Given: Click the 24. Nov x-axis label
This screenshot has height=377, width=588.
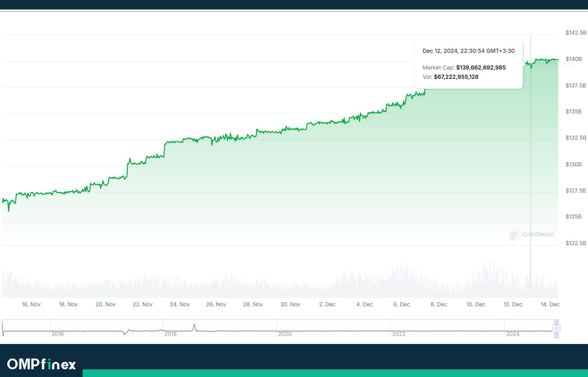Looking at the screenshot, I should (x=180, y=304).
